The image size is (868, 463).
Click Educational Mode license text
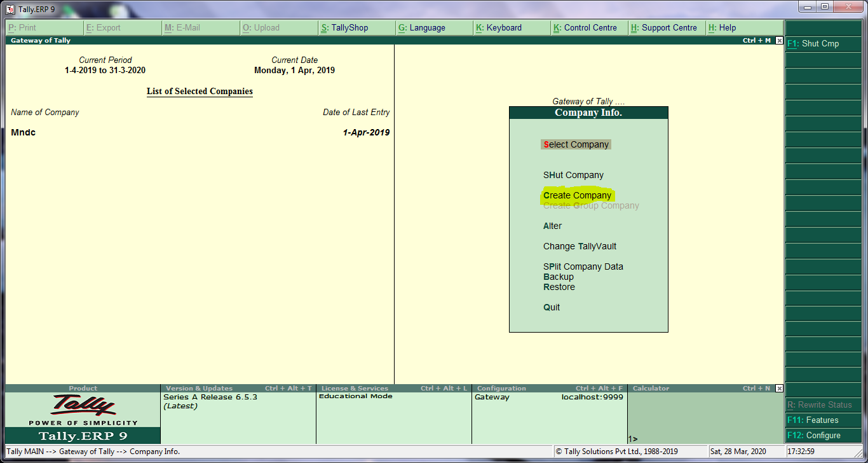pyautogui.click(x=355, y=396)
